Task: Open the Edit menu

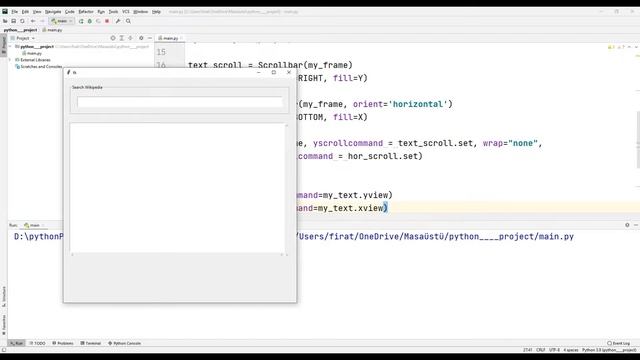Action: click(25, 12)
